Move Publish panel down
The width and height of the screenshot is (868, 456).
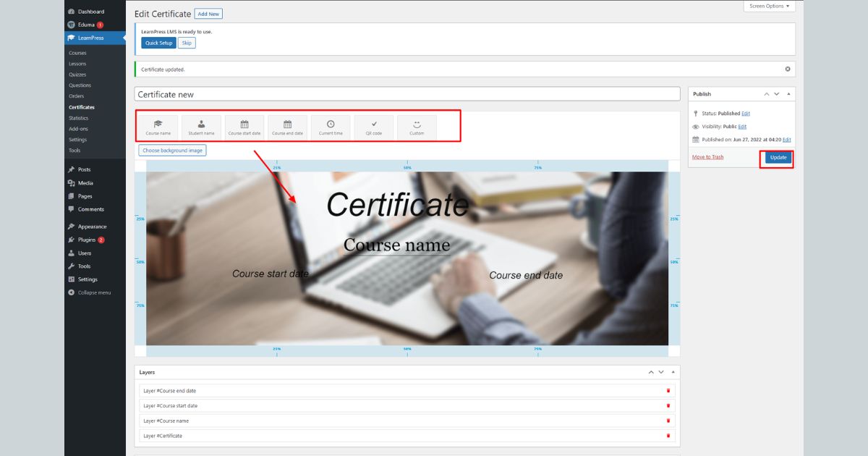tap(777, 94)
